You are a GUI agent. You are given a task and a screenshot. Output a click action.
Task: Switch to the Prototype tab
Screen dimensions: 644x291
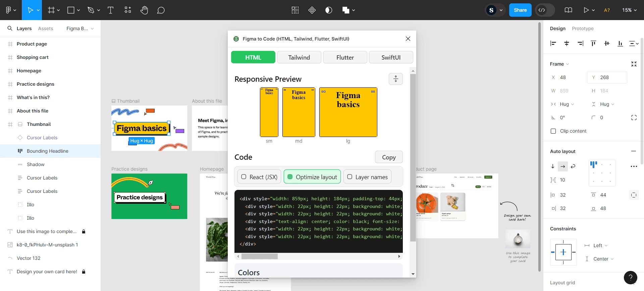583,28
